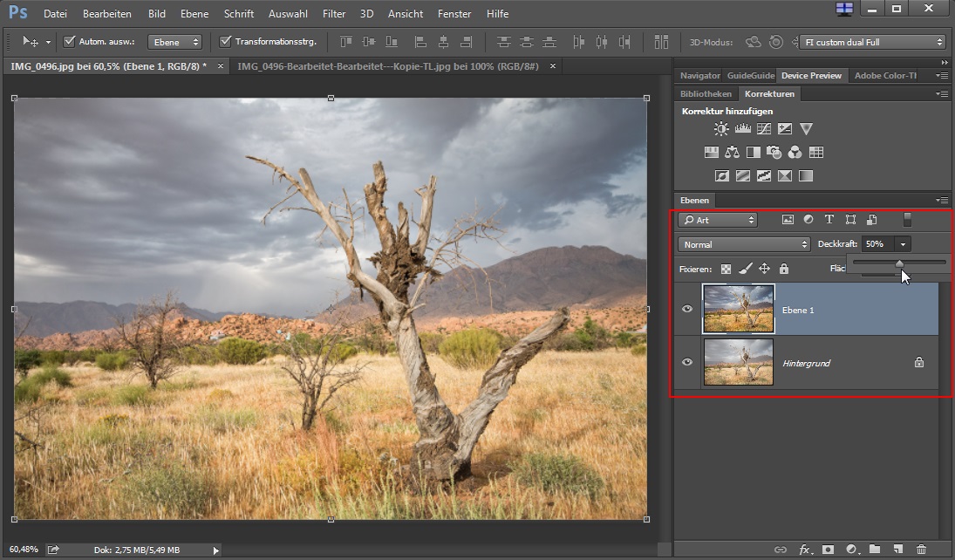The width and height of the screenshot is (955, 560).
Task: Click the Deckkraft dropdown arrow
Action: [x=904, y=244]
